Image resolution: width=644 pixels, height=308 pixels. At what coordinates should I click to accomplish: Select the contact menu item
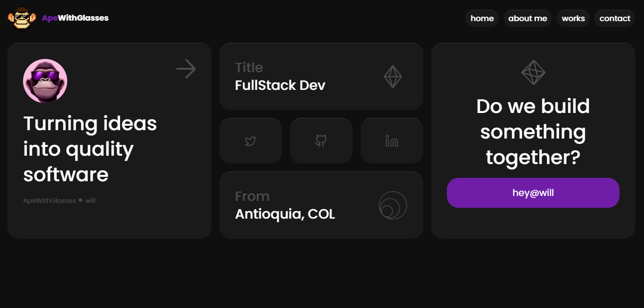[615, 18]
